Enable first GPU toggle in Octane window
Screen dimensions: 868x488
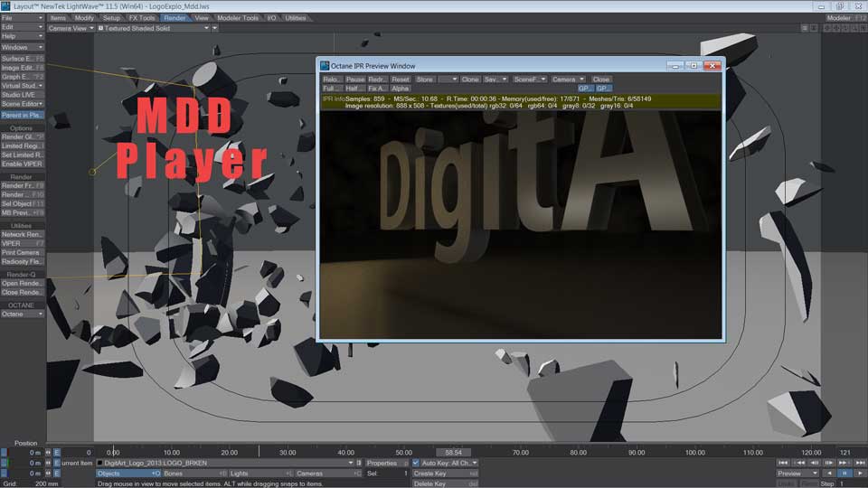585,89
